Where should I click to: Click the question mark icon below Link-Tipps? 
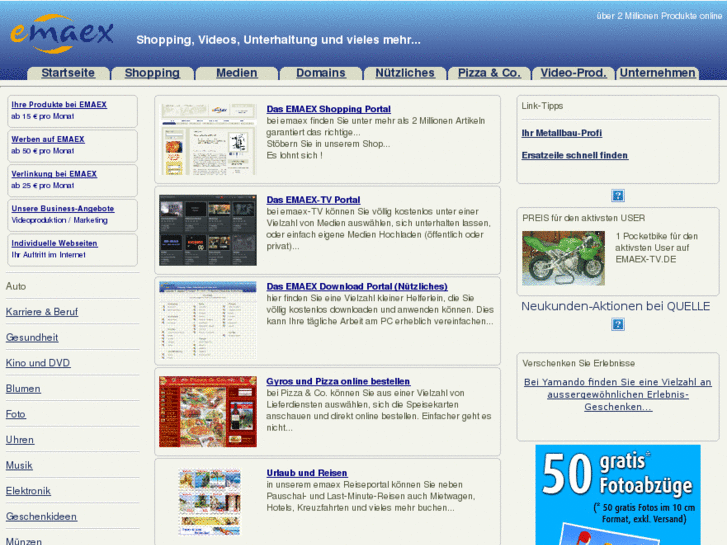pyautogui.click(x=618, y=196)
